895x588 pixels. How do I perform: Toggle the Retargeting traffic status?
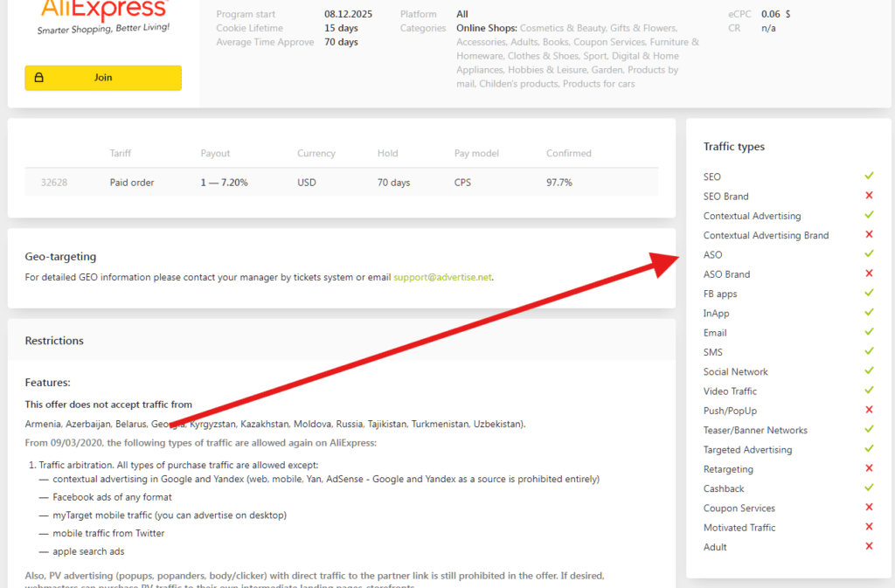(x=869, y=468)
